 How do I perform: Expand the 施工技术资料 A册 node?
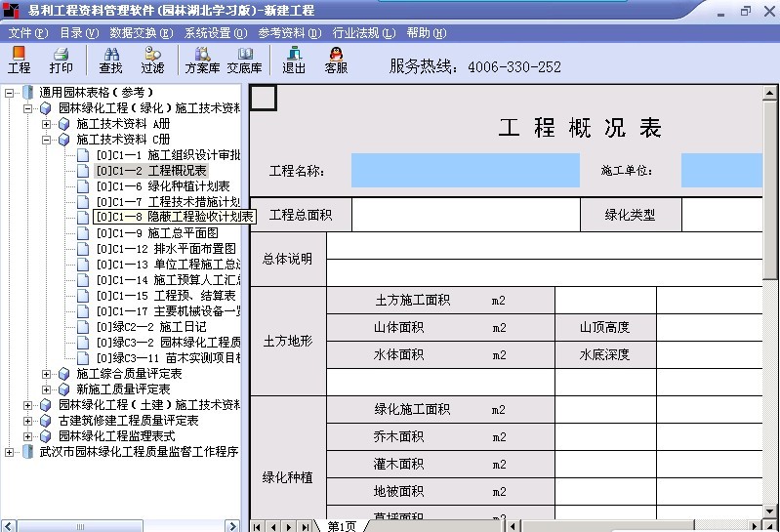47,124
